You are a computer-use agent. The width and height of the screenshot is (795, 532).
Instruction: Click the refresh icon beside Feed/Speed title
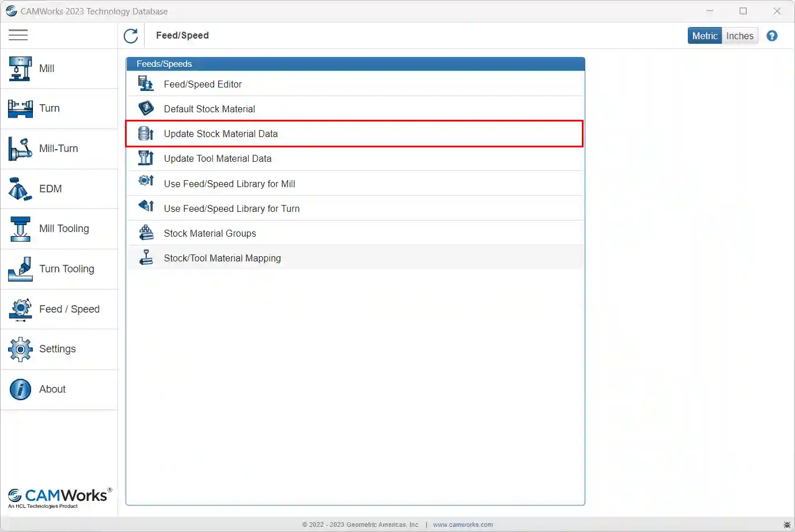coord(131,36)
